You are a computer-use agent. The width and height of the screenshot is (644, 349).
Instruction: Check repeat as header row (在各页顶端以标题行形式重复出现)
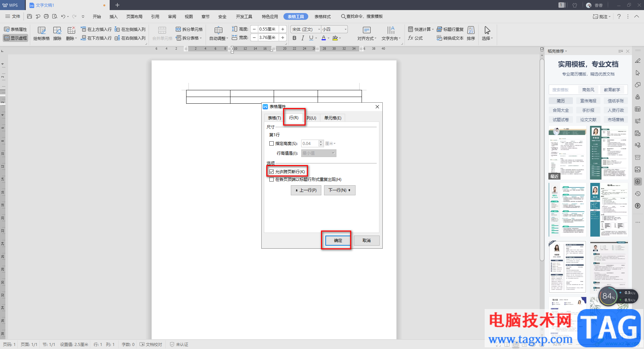coord(271,180)
